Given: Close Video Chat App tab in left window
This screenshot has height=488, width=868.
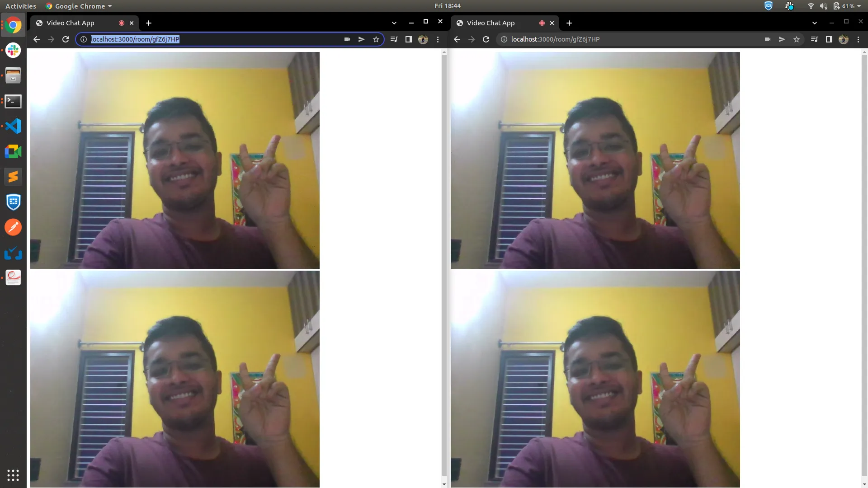Looking at the screenshot, I should tap(132, 23).
